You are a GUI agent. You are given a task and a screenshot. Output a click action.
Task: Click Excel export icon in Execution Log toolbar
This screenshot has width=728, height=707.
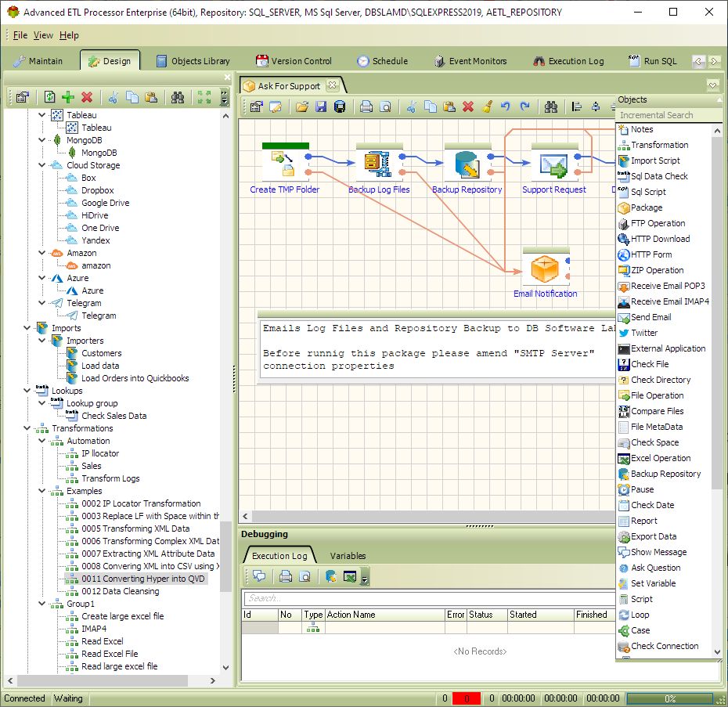coord(350,576)
